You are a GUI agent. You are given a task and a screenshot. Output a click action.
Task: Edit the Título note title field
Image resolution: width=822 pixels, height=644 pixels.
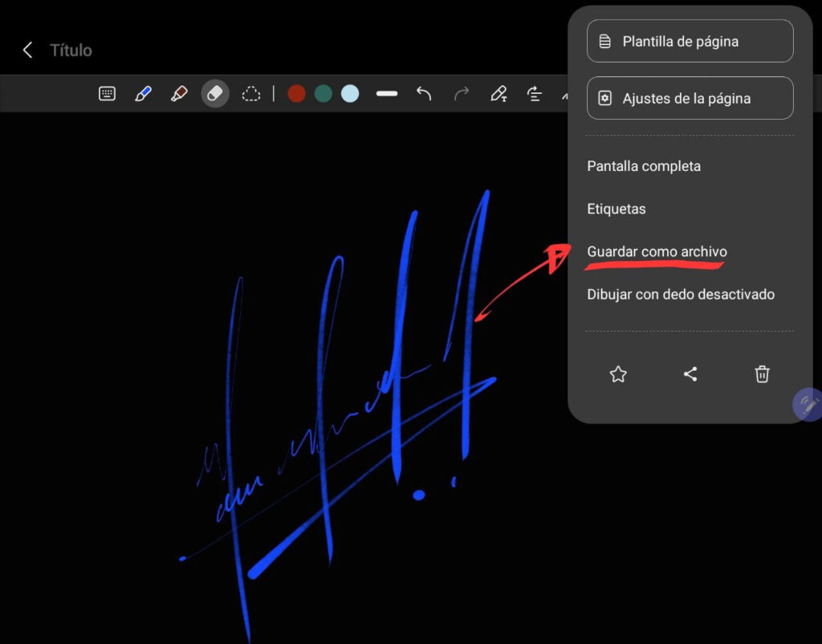[x=71, y=50]
